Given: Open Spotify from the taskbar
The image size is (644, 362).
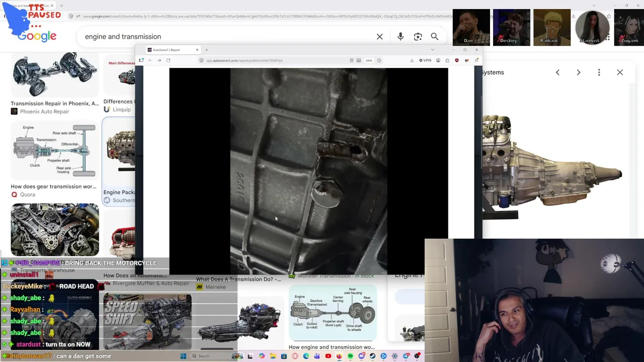Looking at the screenshot, I should [x=350, y=356].
